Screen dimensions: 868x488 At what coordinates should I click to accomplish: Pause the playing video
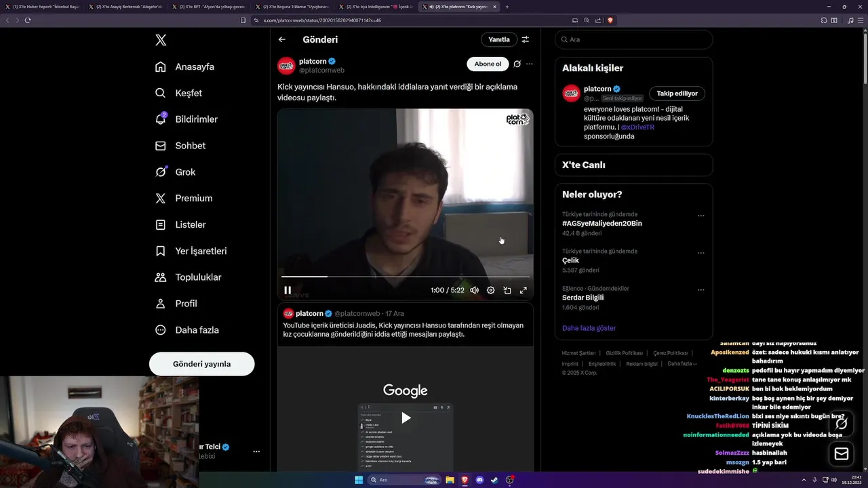click(288, 290)
